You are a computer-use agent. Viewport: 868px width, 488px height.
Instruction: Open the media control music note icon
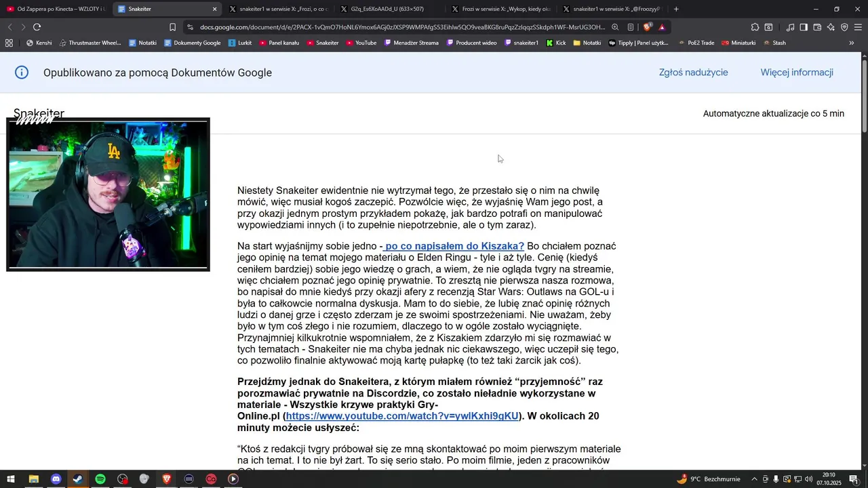coord(790,27)
